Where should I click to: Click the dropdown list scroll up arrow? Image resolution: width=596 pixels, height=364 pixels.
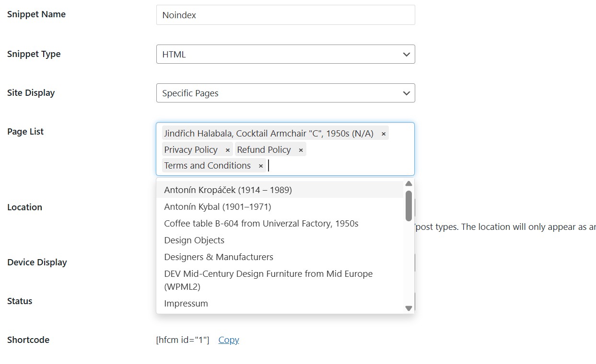(x=409, y=184)
